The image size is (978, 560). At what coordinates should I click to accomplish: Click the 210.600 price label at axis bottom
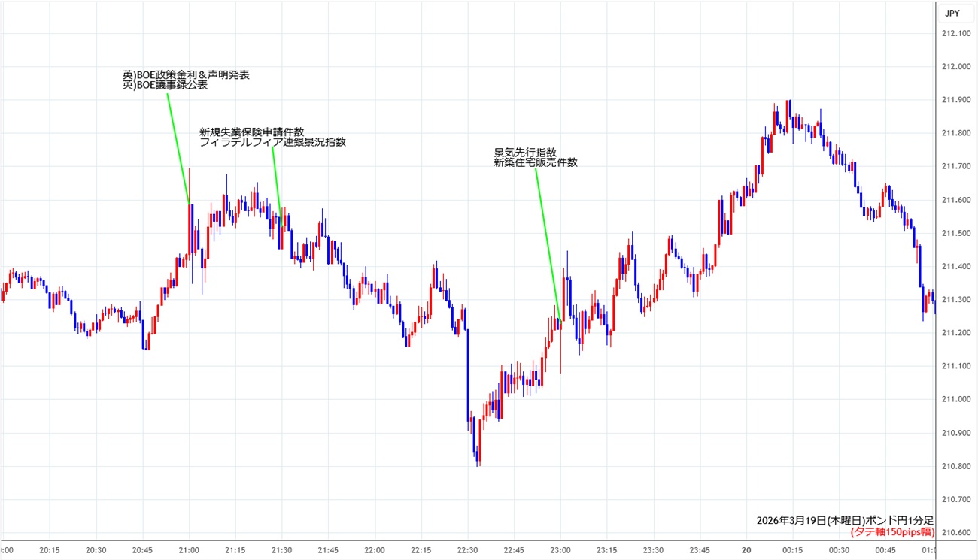(955, 532)
